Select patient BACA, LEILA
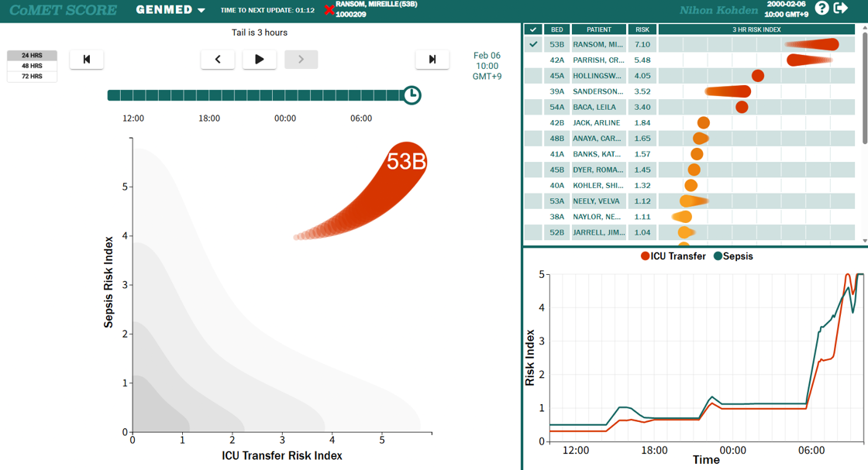The width and height of the screenshot is (868, 470). pos(689,107)
